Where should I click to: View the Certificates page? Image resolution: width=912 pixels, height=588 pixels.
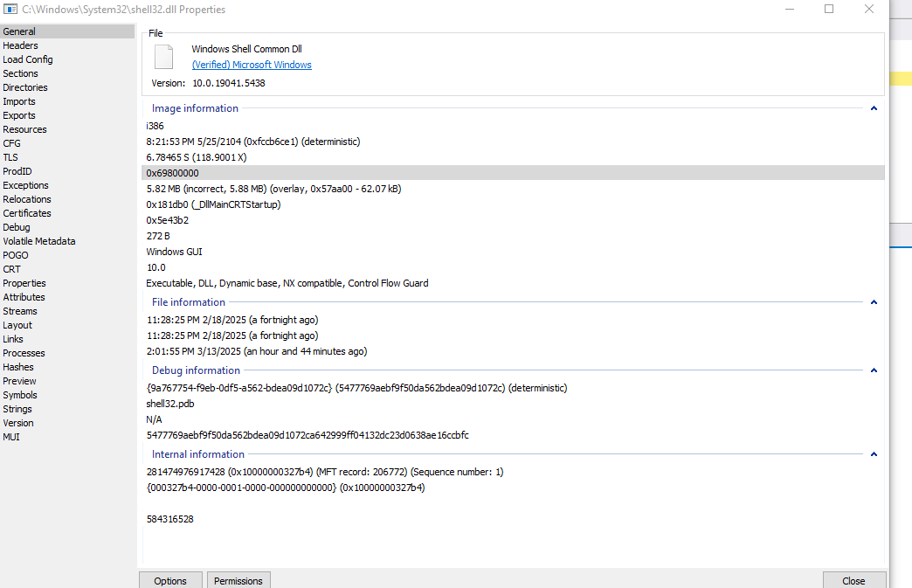pos(67,213)
